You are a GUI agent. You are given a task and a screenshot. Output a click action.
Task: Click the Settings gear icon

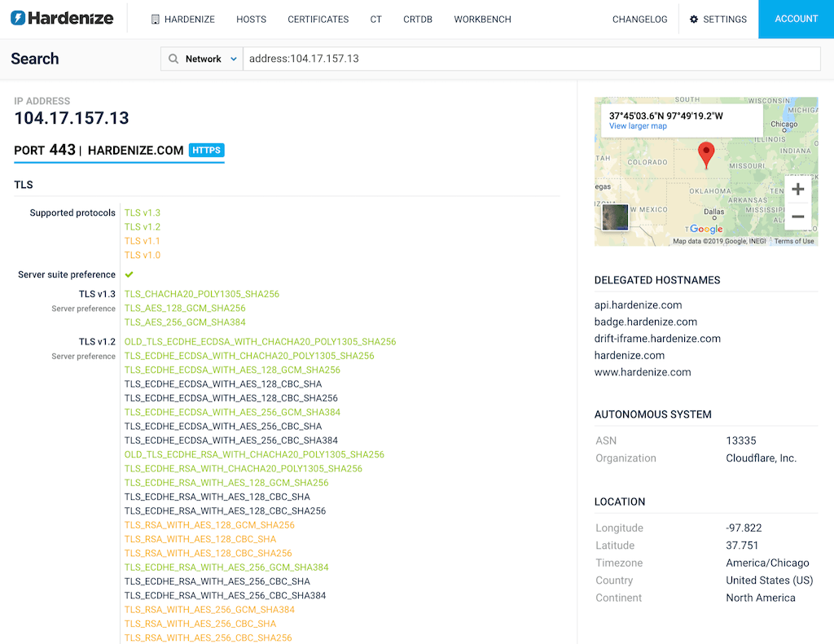694,20
